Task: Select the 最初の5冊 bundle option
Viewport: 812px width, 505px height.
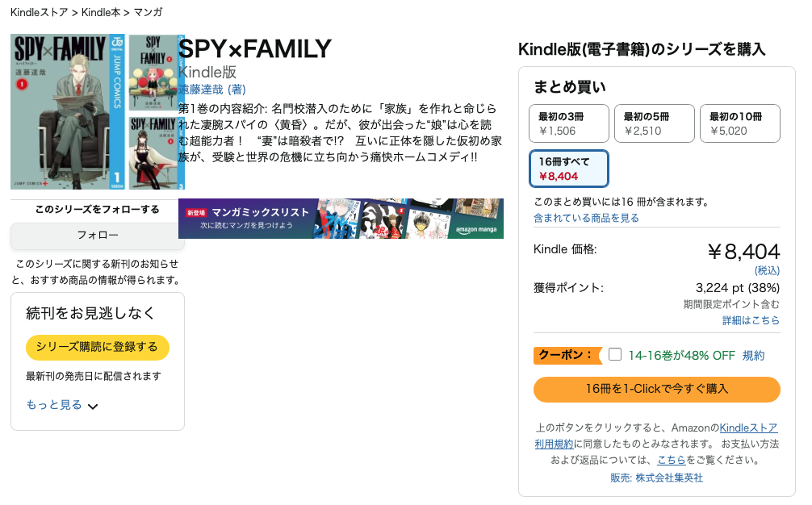Action: [x=653, y=123]
